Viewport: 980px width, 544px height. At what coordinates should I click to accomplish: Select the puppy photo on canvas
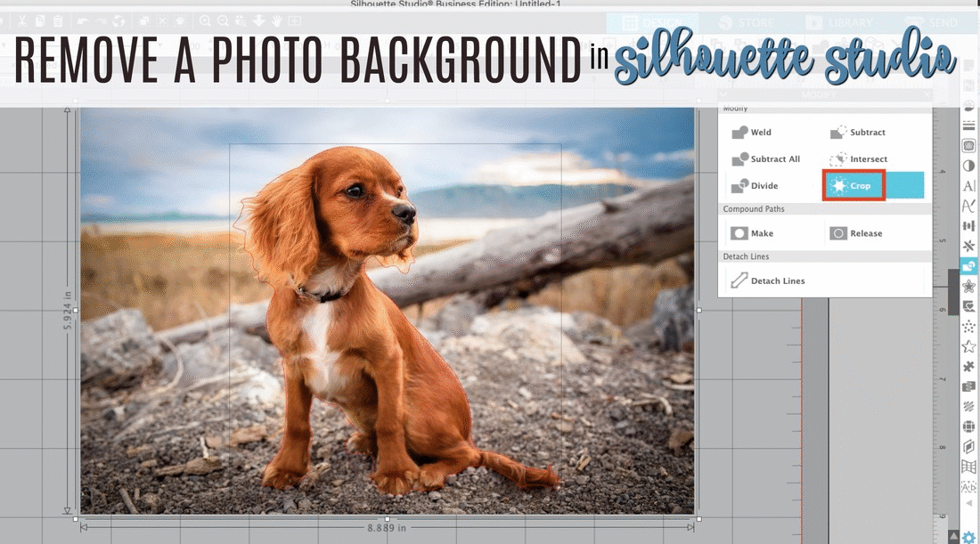(387, 311)
